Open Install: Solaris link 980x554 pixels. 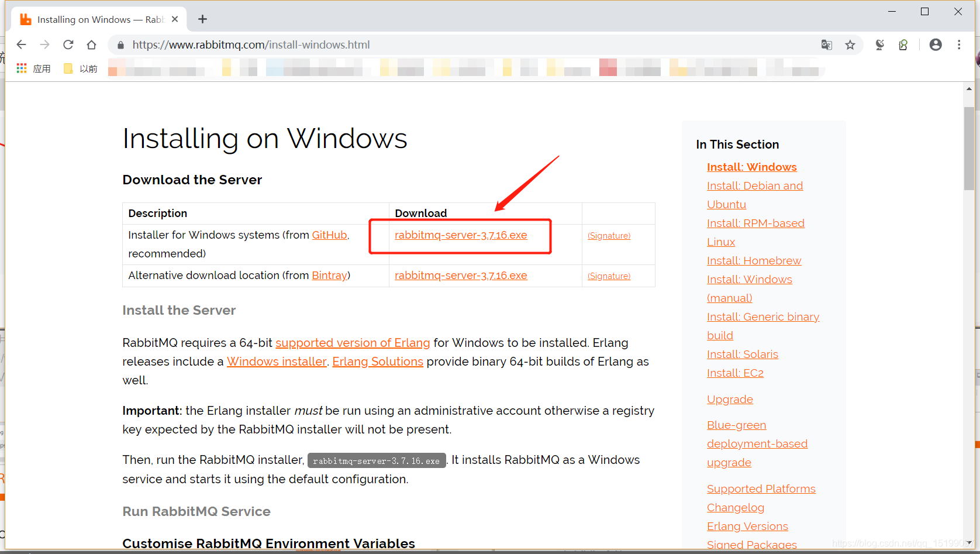[x=742, y=355]
